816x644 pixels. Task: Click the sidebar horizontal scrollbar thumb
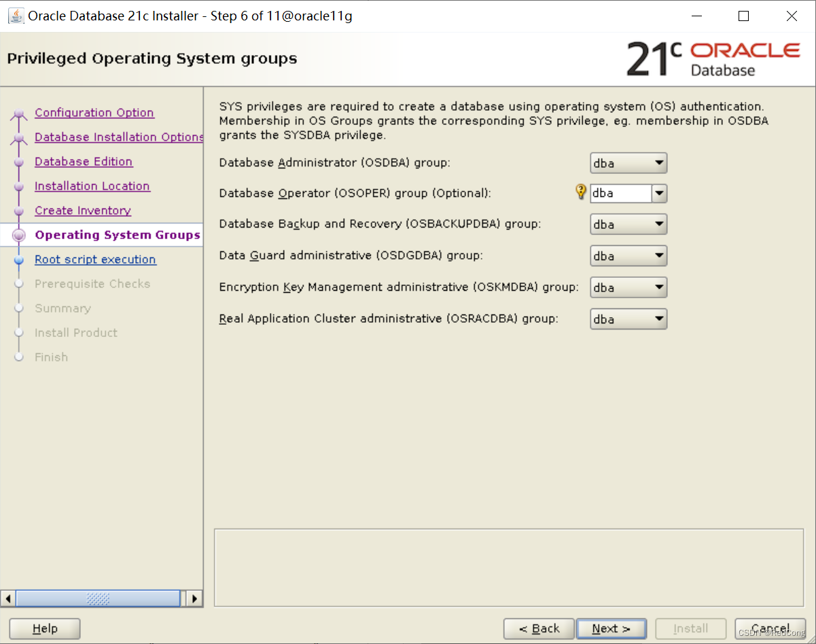pos(98,598)
